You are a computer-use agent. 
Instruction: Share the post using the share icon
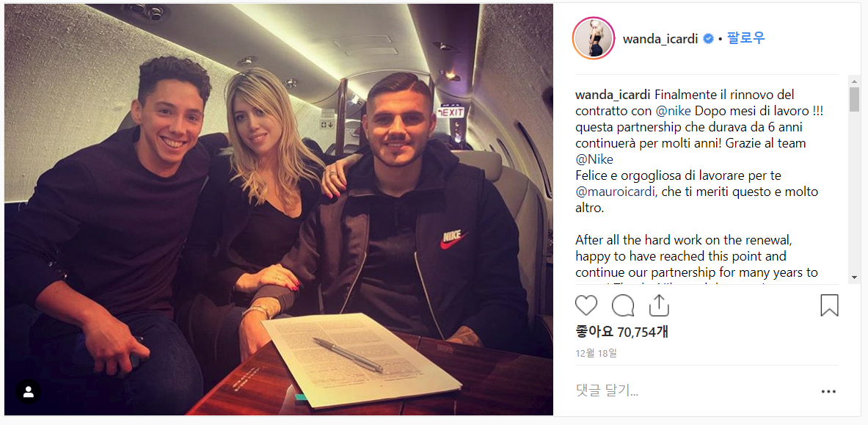point(660,305)
